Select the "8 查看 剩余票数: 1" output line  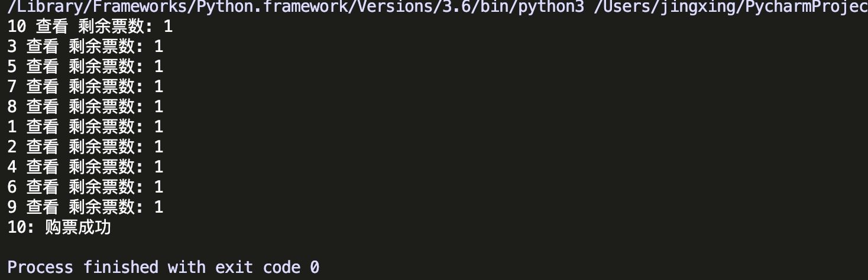click(x=85, y=107)
